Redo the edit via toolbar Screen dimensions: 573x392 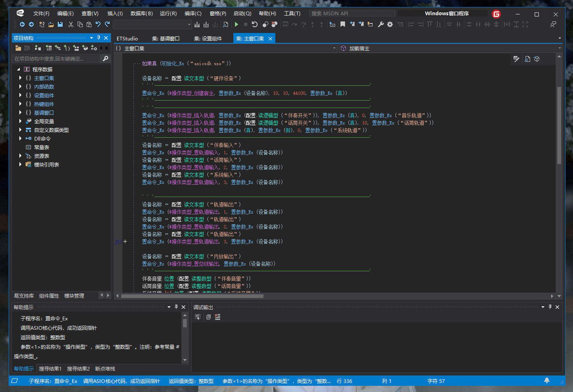coord(107,25)
